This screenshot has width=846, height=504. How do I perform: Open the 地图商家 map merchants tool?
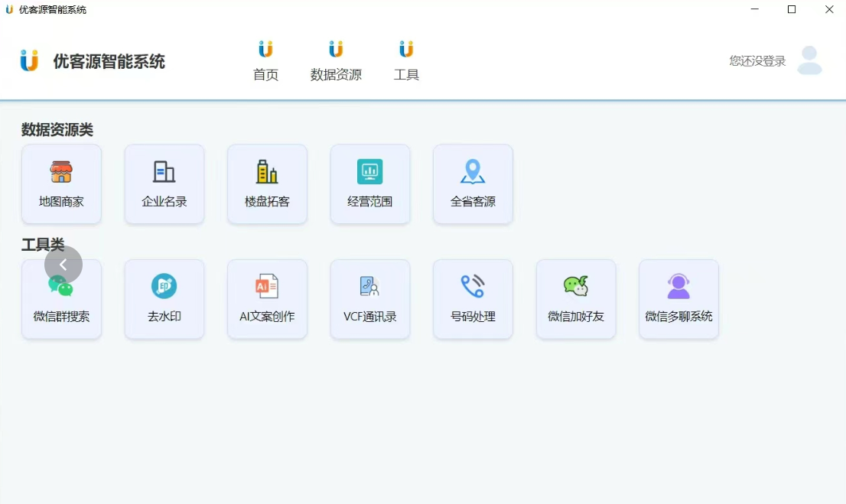point(61,184)
